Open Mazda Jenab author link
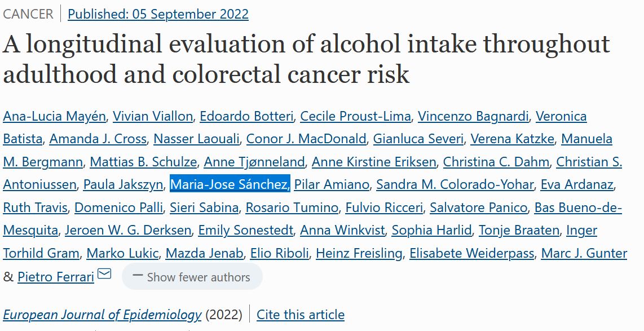 coord(204,253)
